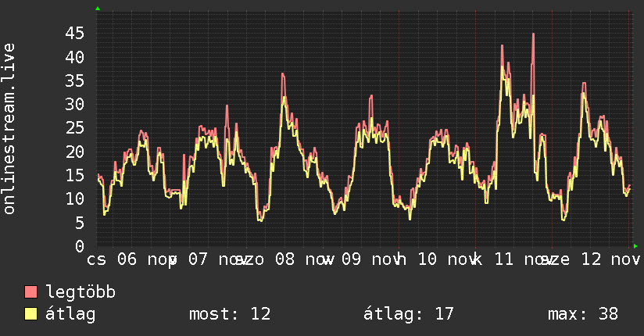
Task: Click the y-axis label 30
Action: pyautogui.click(x=75, y=105)
